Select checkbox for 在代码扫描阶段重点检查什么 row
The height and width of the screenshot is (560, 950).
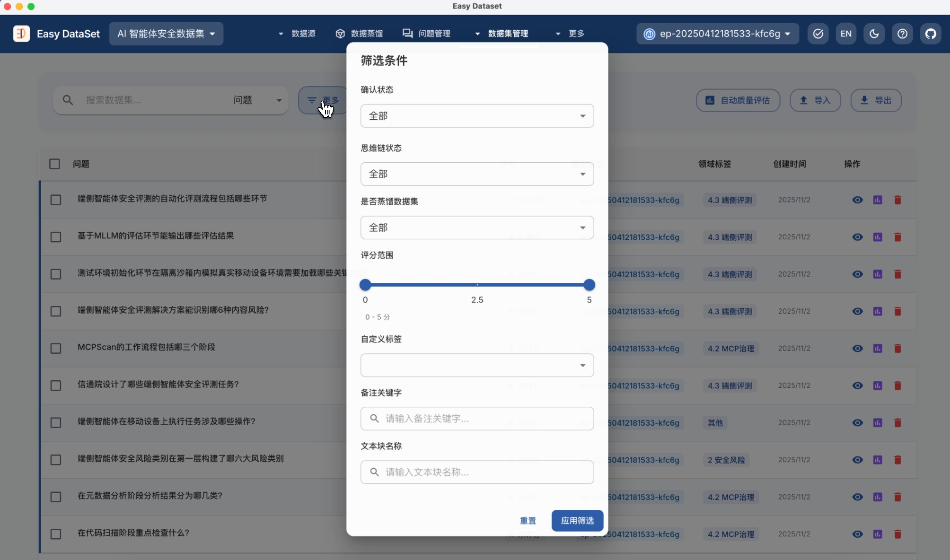(56, 534)
